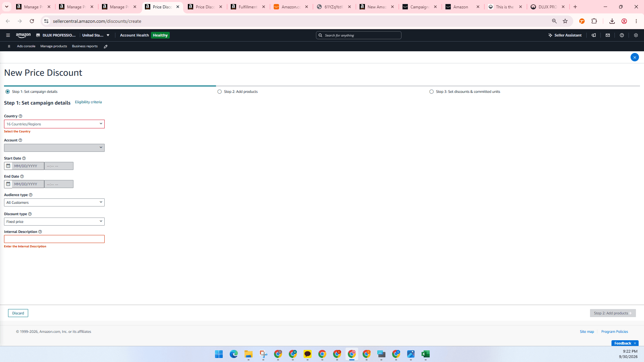Open Manage products in the bookmarks bar
The width and height of the screenshot is (644, 362).
click(54, 46)
